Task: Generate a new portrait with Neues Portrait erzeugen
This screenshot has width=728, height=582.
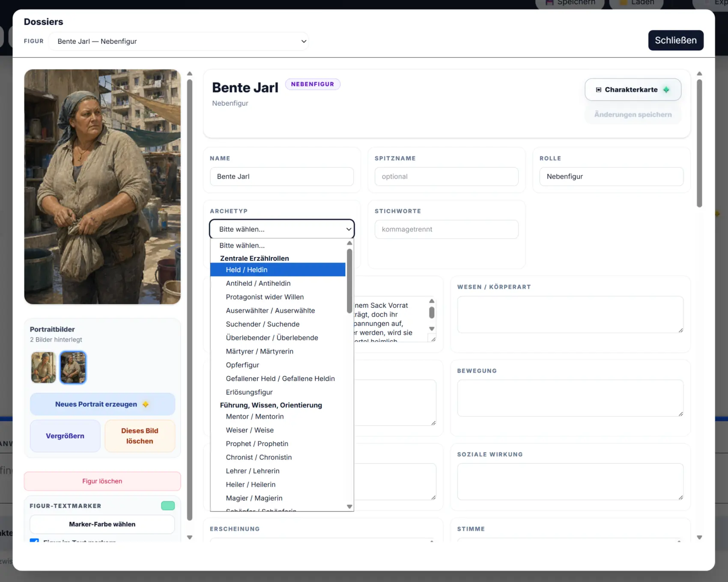Action: [102, 404]
